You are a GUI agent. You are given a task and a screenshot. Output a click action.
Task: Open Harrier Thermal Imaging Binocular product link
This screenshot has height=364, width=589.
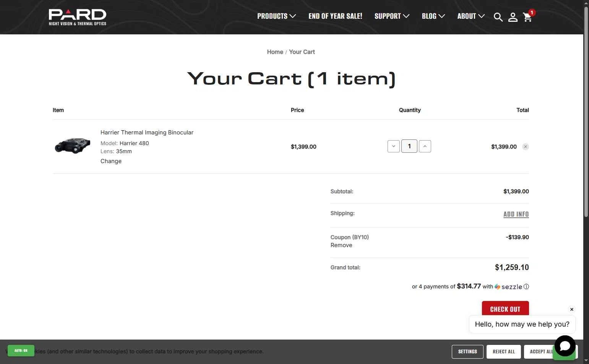pos(147,133)
